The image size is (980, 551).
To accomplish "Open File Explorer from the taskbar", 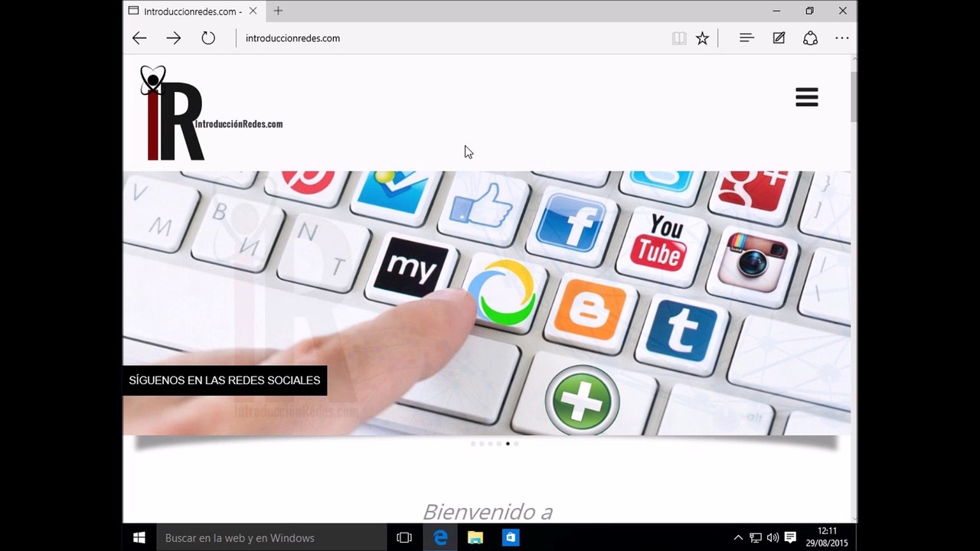I will coord(475,538).
